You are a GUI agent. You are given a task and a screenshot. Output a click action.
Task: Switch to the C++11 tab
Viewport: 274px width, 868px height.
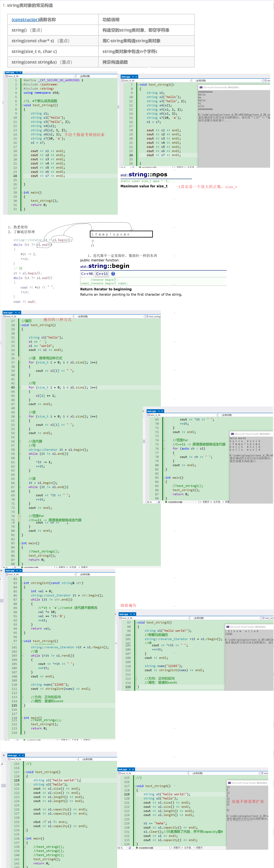102,274
